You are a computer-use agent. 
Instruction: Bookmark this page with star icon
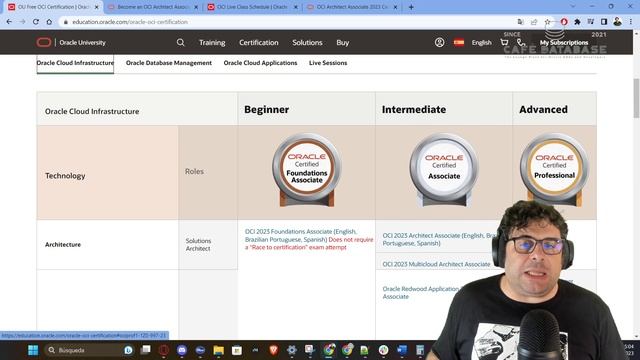pos(547,22)
